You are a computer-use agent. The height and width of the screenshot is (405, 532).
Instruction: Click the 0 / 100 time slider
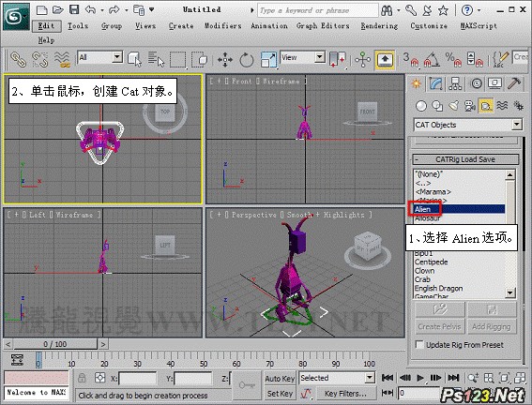(55, 344)
